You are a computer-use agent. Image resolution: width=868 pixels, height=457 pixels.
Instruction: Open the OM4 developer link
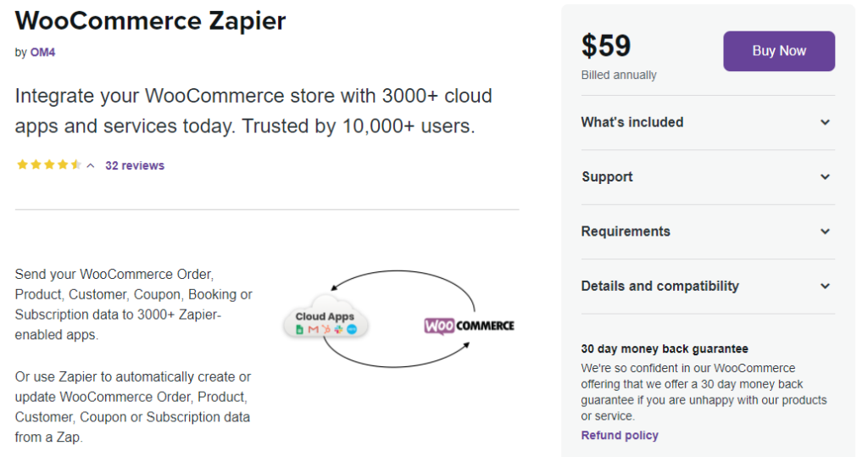(42, 53)
